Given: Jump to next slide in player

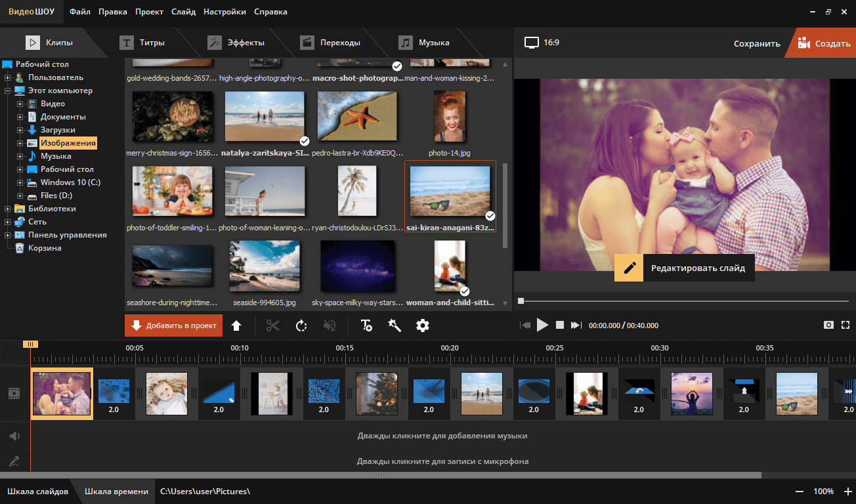Looking at the screenshot, I should click(576, 325).
